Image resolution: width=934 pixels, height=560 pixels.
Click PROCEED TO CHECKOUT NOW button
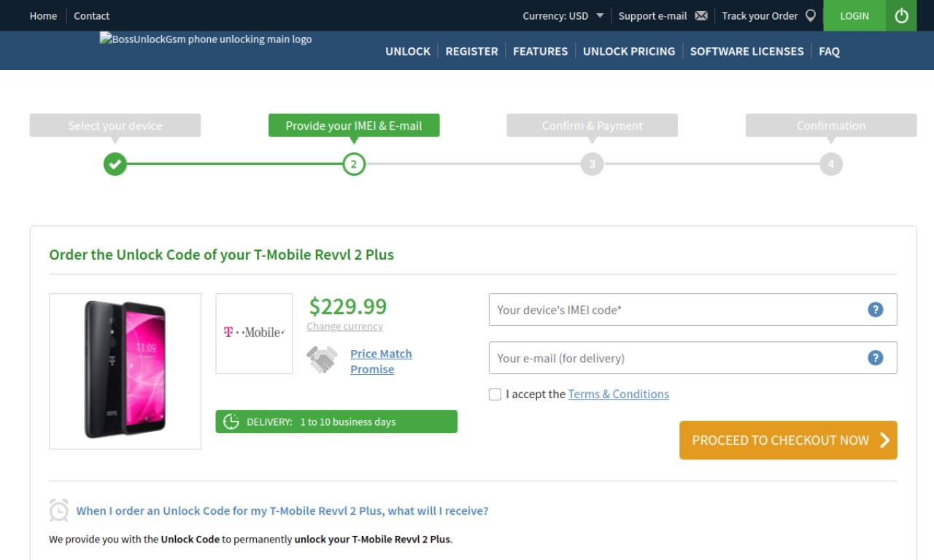[x=788, y=440]
